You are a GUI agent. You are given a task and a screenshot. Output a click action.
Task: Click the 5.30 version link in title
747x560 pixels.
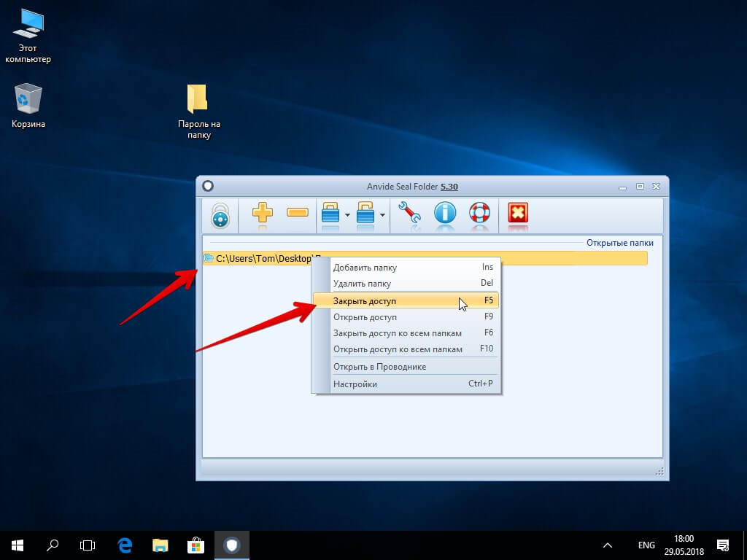tap(449, 187)
